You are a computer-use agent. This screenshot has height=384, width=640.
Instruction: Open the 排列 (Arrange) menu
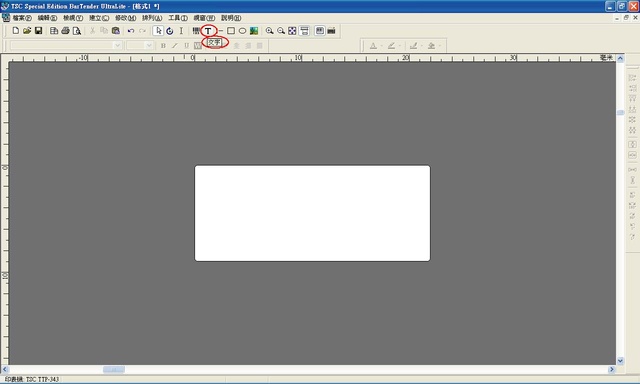coord(152,18)
